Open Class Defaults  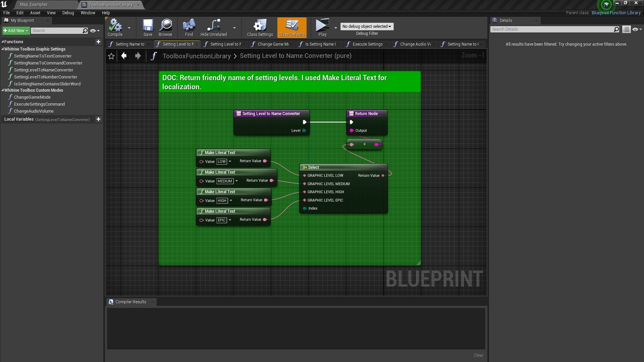[x=291, y=27]
